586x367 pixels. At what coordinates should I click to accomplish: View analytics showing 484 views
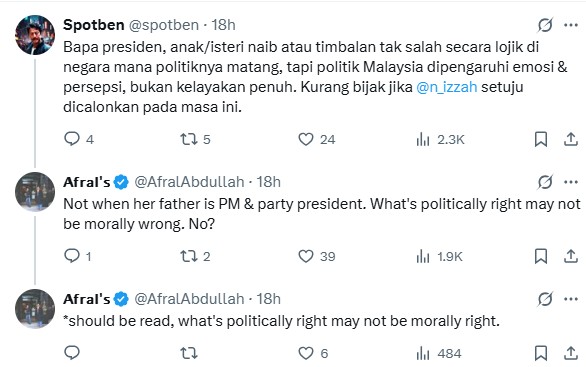pos(423,353)
